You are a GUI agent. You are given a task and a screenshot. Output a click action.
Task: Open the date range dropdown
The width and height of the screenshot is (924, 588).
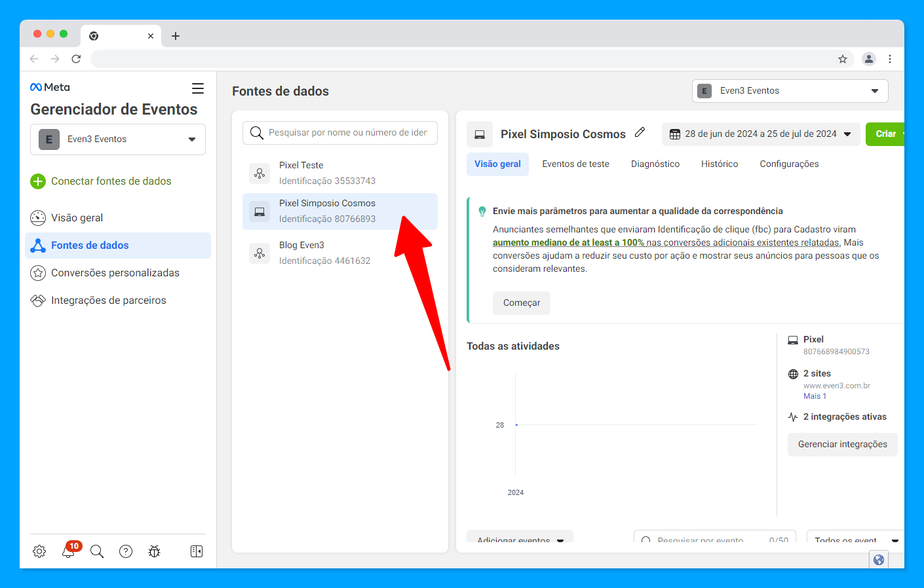click(761, 134)
